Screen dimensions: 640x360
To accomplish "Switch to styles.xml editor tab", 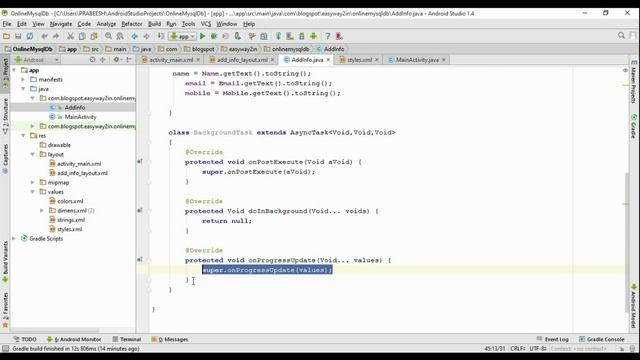I will click(x=359, y=60).
